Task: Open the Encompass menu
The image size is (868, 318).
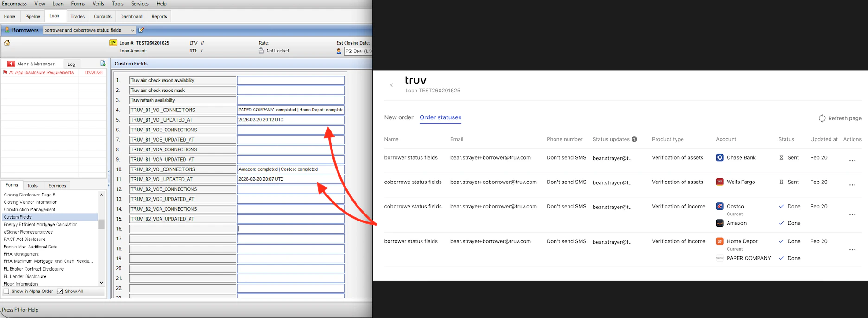Action: (x=14, y=4)
